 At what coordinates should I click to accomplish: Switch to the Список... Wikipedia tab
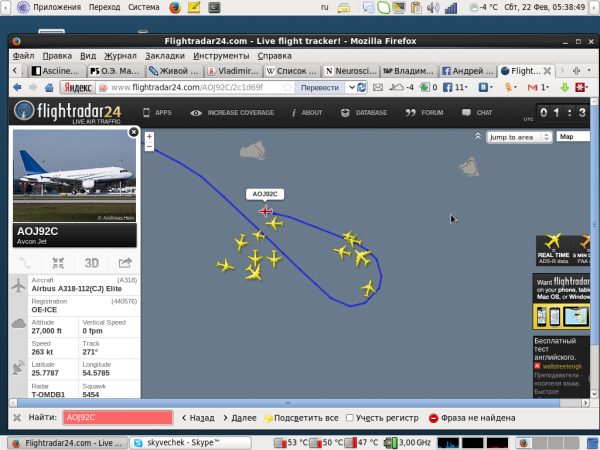(292, 71)
